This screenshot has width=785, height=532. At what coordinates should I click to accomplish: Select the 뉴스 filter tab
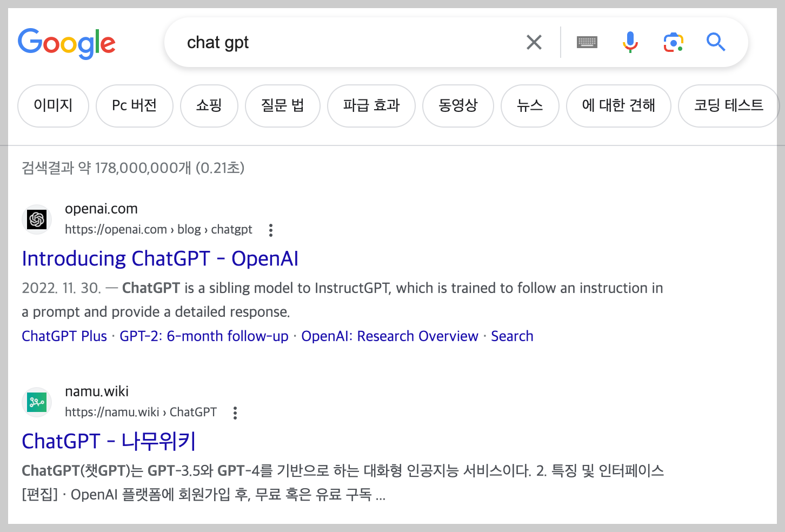pyautogui.click(x=530, y=105)
